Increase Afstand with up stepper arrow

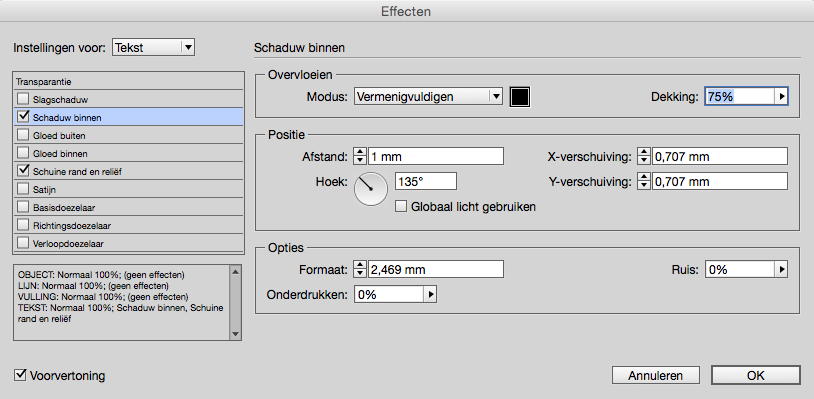pos(360,152)
